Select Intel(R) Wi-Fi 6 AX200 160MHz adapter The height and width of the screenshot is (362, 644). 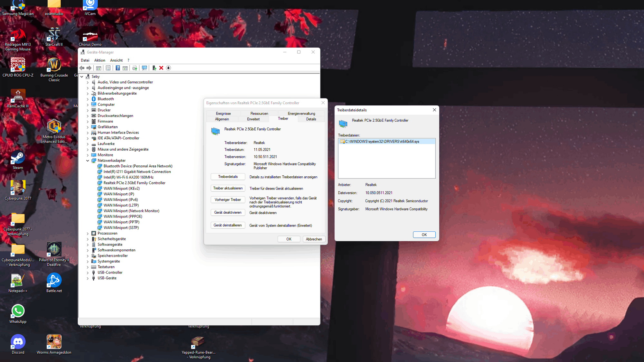128,177
